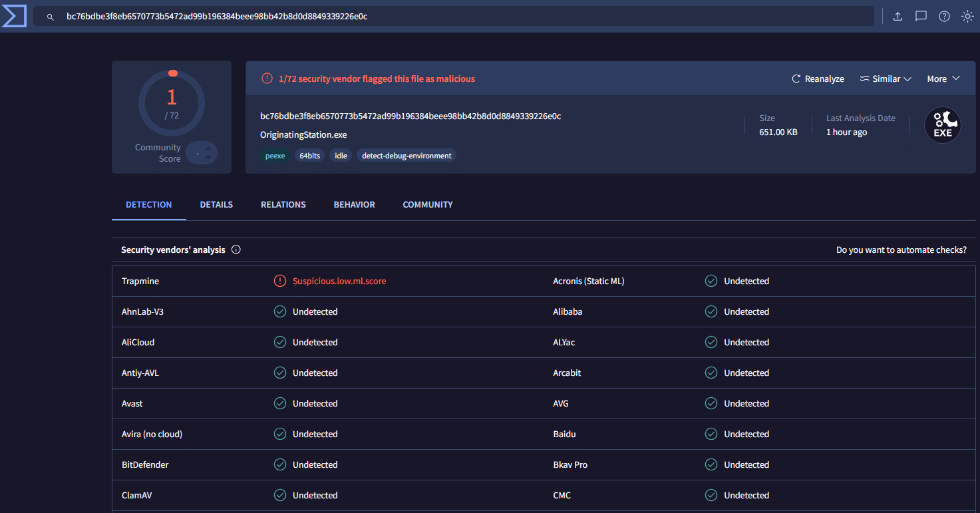980x513 pixels.
Task: Click the Trapmine vendor name
Action: coord(140,281)
